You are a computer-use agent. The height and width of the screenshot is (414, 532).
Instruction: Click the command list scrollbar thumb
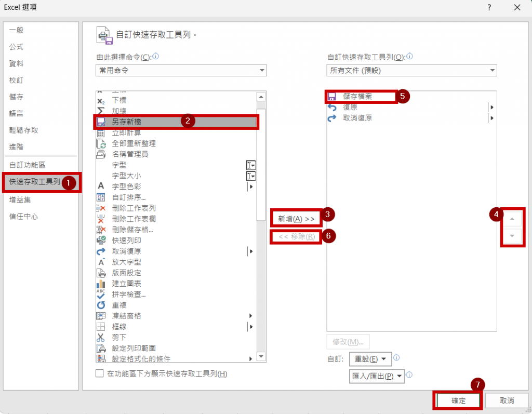coord(261,165)
